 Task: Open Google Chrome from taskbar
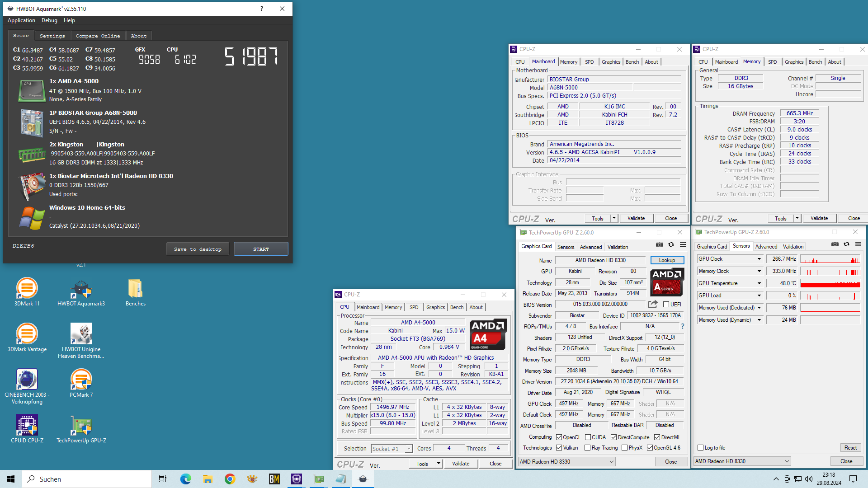(x=230, y=479)
